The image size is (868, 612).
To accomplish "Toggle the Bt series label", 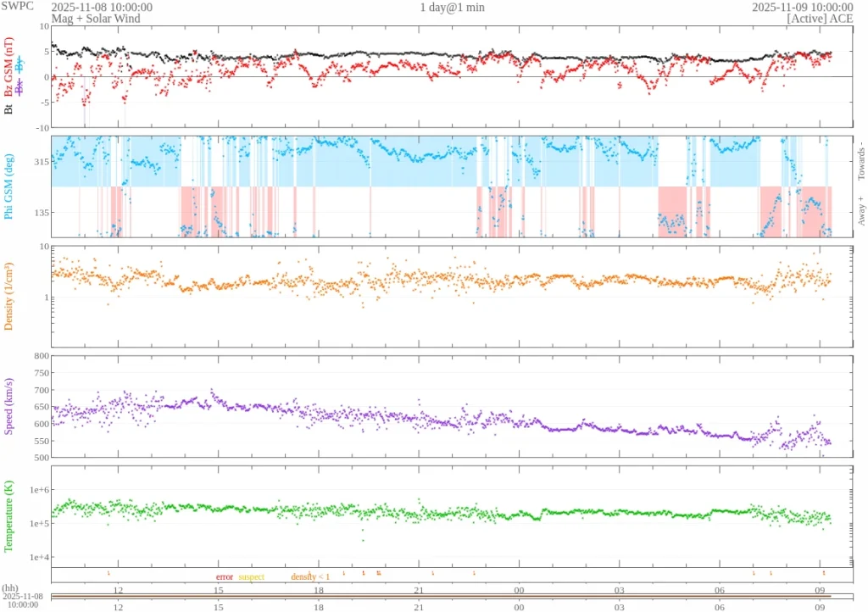I will (x=8, y=108).
